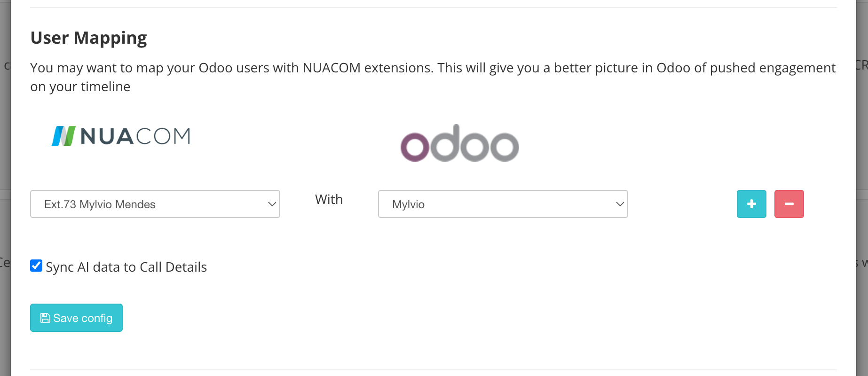Click the User Mapping heading
This screenshot has width=868, height=376.
click(88, 38)
